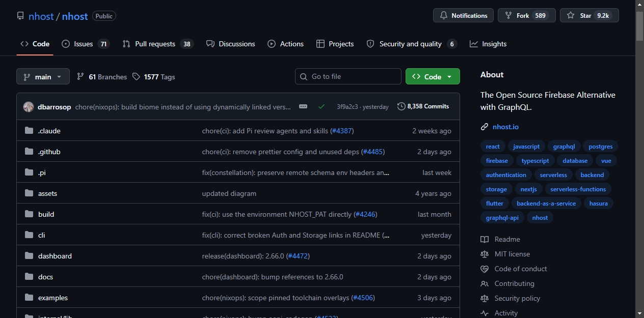Click the build folder icon
This screenshot has height=318, width=644.
tap(29, 214)
